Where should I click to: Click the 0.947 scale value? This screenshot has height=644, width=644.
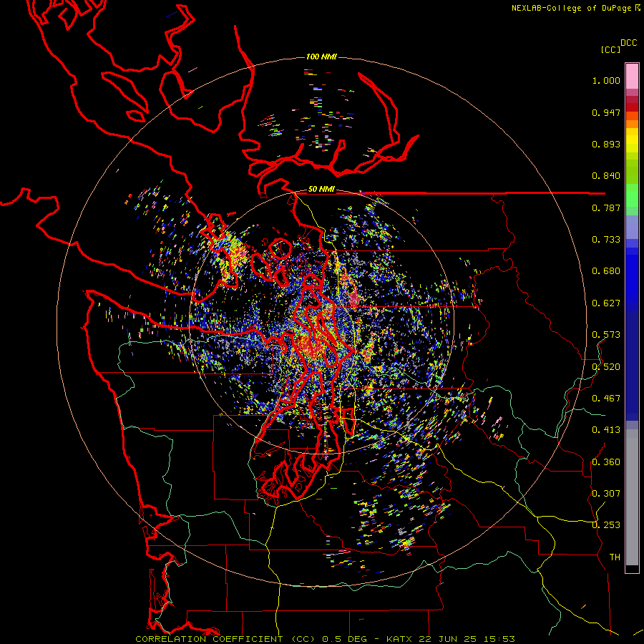(x=606, y=112)
